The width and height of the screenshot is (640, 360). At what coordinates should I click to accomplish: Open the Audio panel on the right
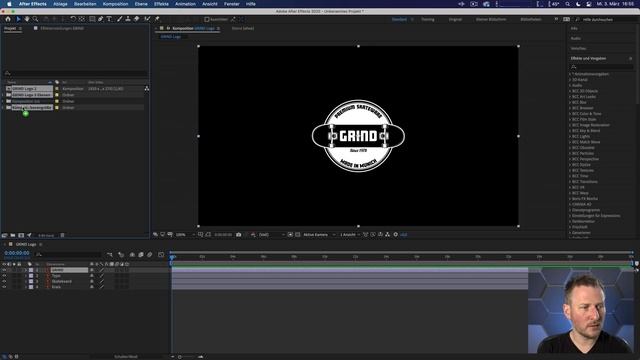click(x=576, y=38)
